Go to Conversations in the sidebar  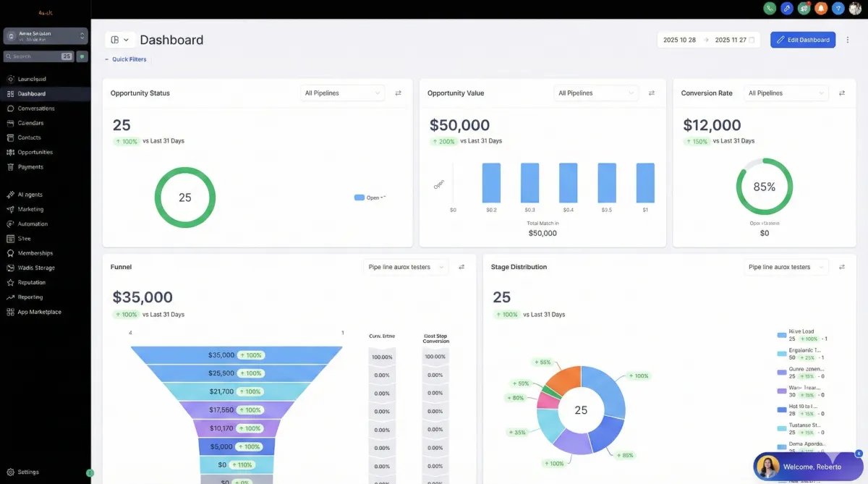[36, 109]
